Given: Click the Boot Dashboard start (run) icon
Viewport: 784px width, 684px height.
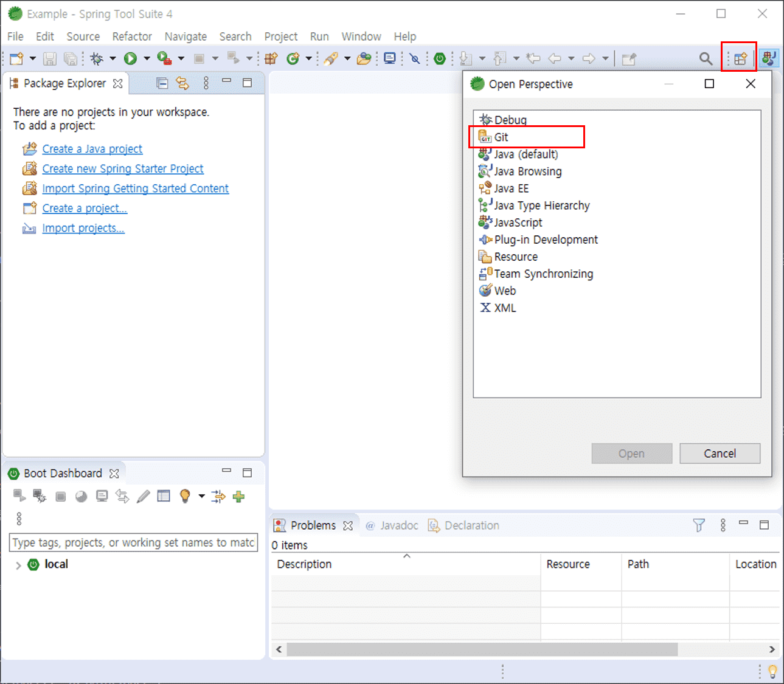Looking at the screenshot, I should 19,496.
